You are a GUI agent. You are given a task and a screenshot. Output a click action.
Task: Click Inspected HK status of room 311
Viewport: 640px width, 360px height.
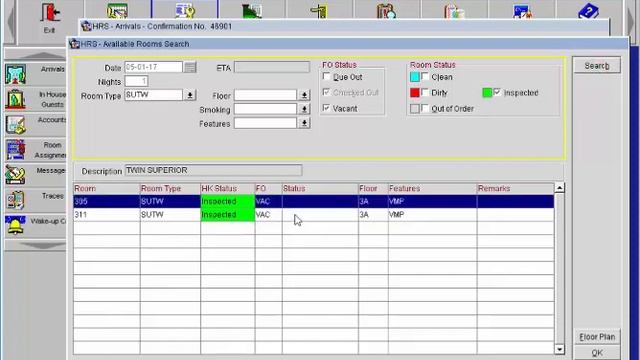pos(227,215)
